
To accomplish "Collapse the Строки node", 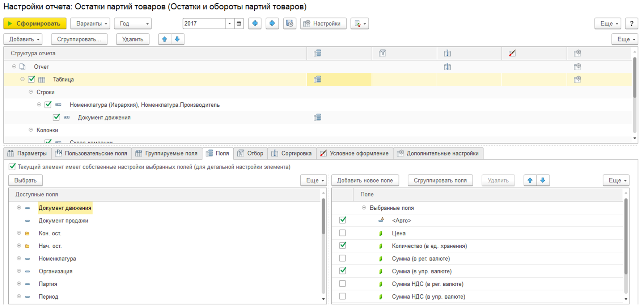I will coord(31,92).
